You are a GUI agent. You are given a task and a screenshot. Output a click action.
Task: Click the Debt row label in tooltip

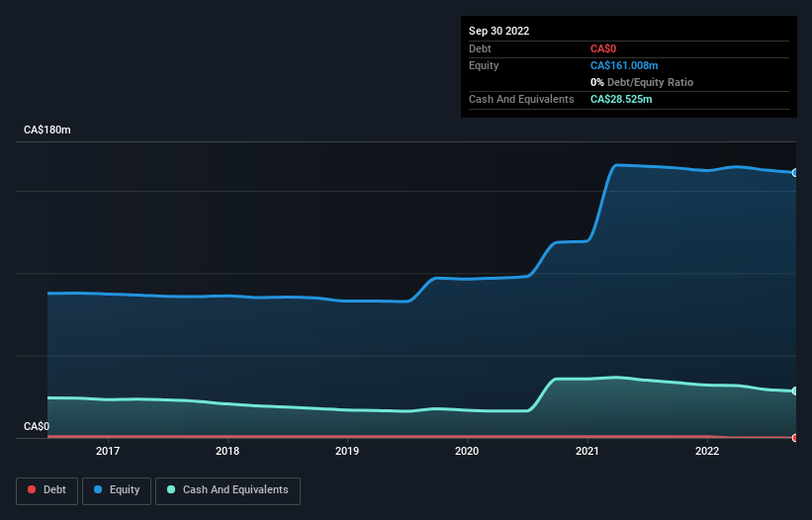coord(480,48)
